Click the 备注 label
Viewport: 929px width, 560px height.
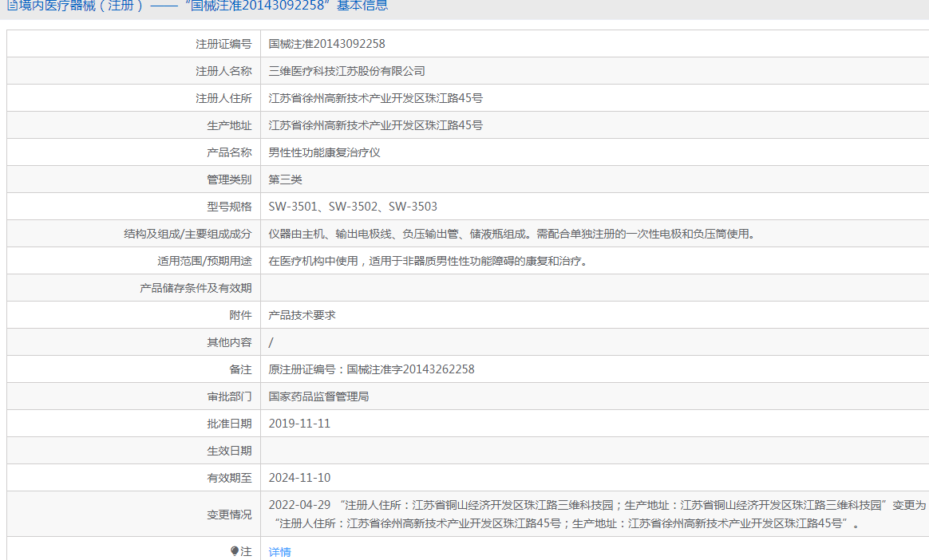[x=240, y=369]
